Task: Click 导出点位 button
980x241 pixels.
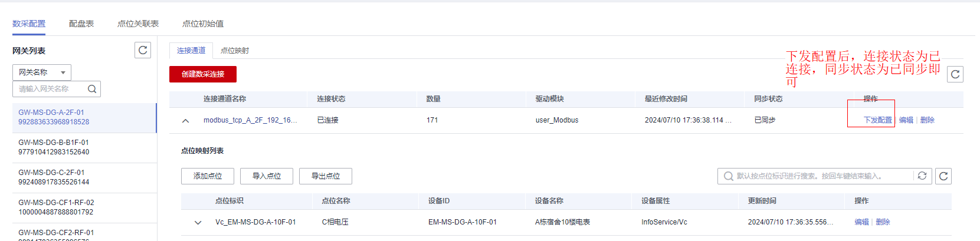Action: tap(326, 176)
